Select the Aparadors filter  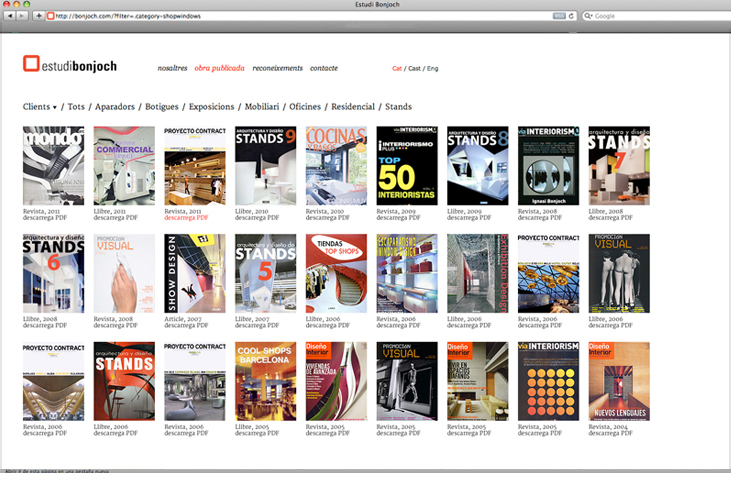115,107
